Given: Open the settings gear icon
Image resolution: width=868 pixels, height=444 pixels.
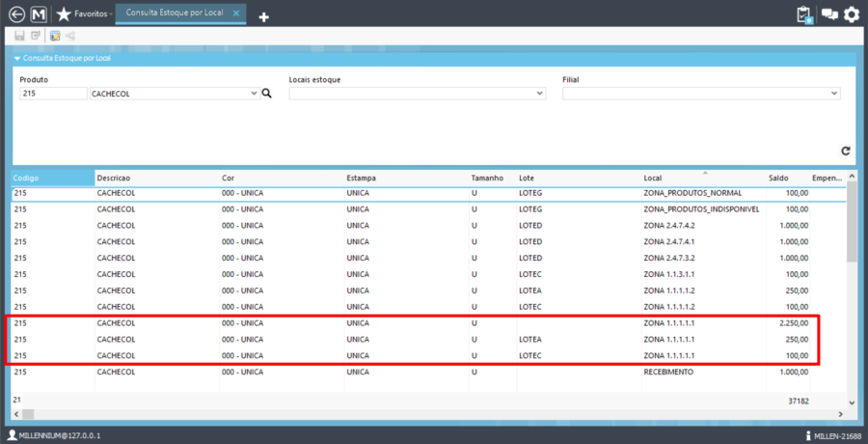Looking at the screenshot, I should coord(852,14).
